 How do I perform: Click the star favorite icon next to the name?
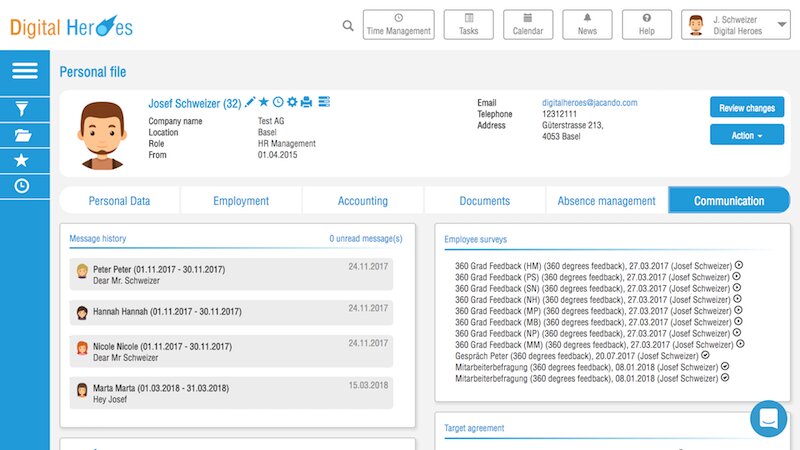click(264, 102)
